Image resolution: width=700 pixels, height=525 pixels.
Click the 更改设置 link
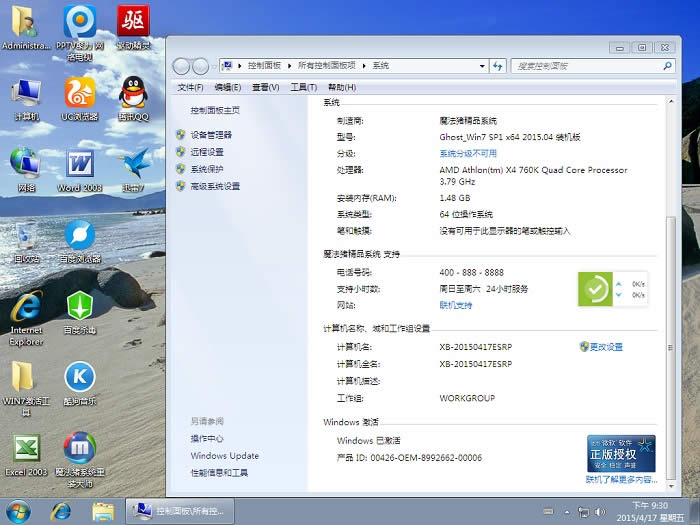[606, 347]
